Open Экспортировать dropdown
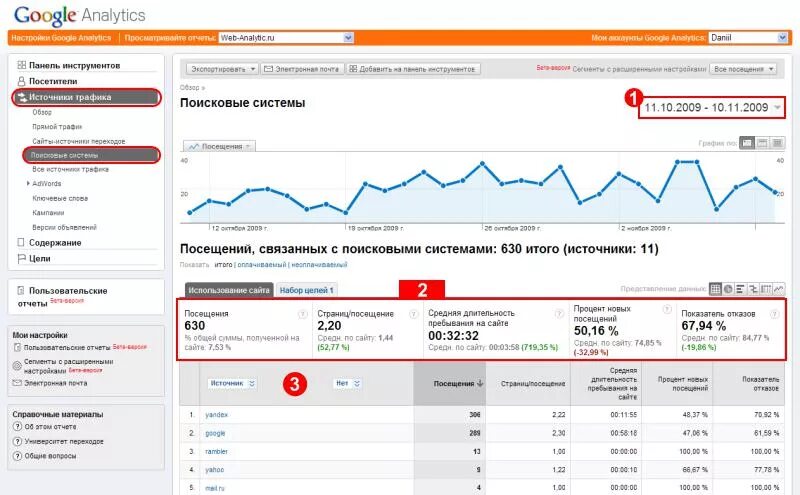 coord(222,69)
